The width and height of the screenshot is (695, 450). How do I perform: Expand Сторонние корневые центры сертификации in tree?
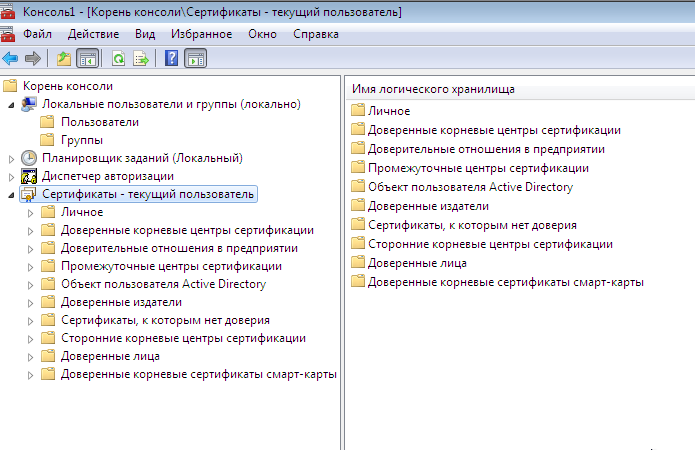tap(30, 340)
